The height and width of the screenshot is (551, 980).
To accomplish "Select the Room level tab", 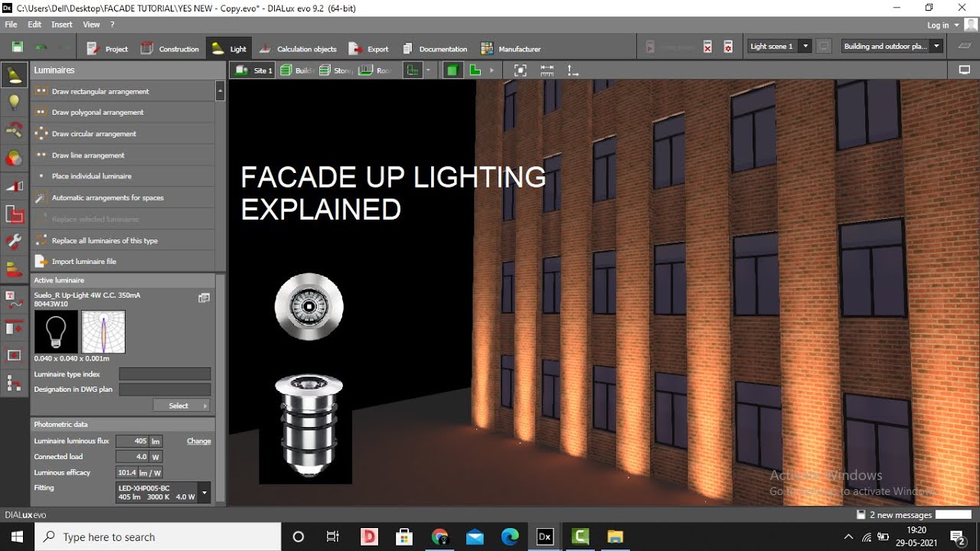I will (375, 70).
